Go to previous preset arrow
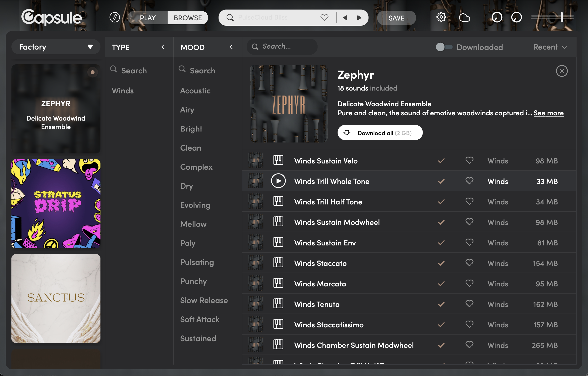The image size is (588, 376). pyautogui.click(x=345, y=18)
